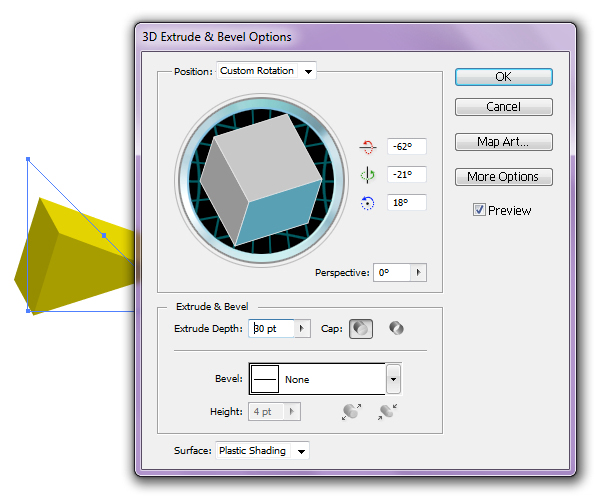The height and width of the screenshot is (500, 600).
Task: Show More Options
Action: 504,177
